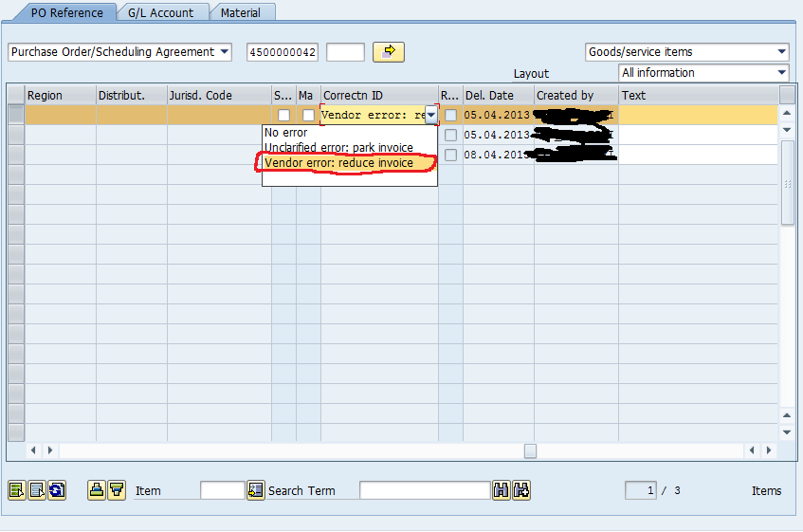
Task: Collapse the Correctn ID dropdown arrow
Action: 431,115
